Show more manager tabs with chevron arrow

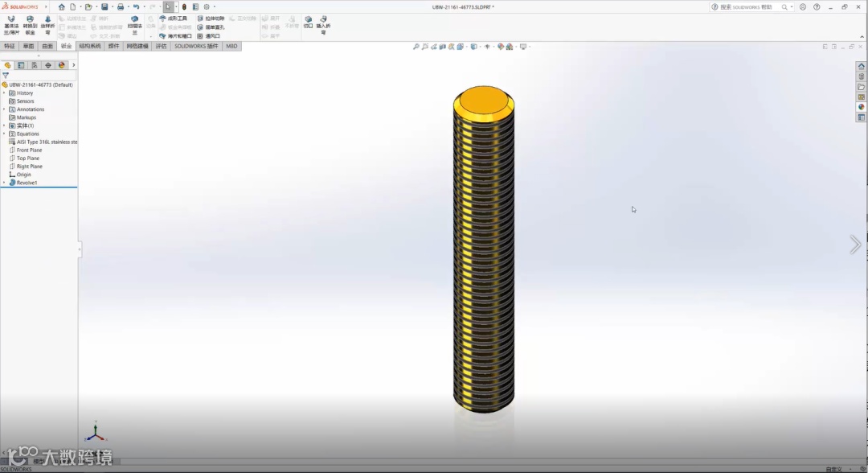(x=74, y=65)
